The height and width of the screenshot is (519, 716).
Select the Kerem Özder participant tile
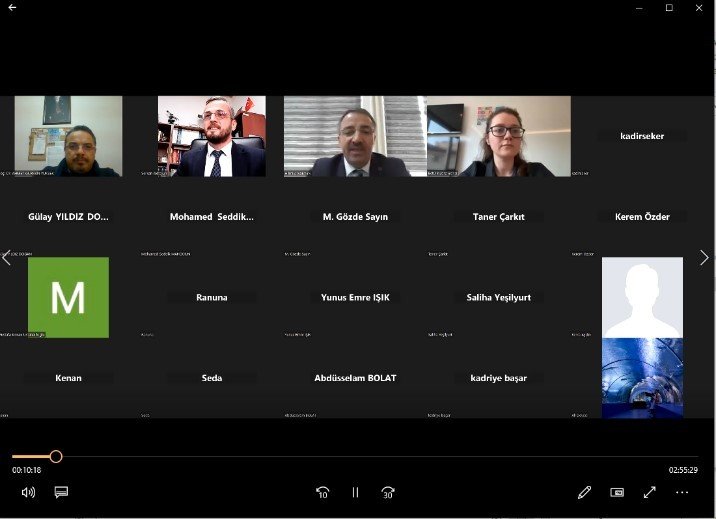(642, 217)
